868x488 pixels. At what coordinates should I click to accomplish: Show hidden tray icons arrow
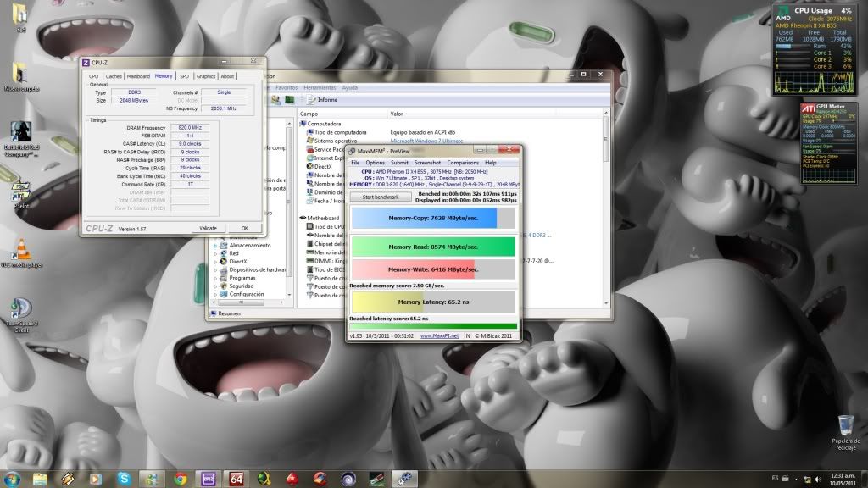796,480
